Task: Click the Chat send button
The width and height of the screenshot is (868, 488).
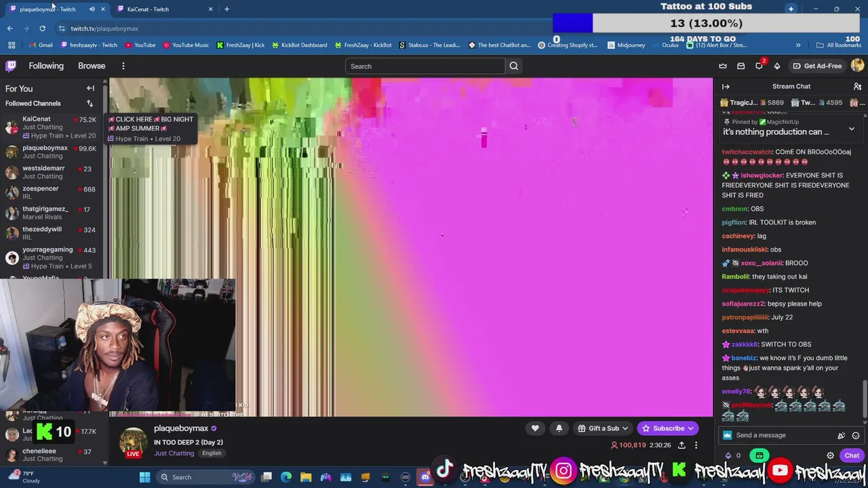Action: pos(852,455)
